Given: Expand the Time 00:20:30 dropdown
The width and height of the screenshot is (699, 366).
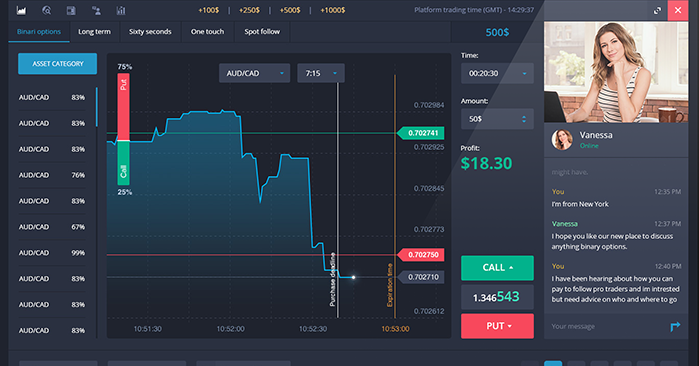Looking at the screenshot, I should [497, 73].
